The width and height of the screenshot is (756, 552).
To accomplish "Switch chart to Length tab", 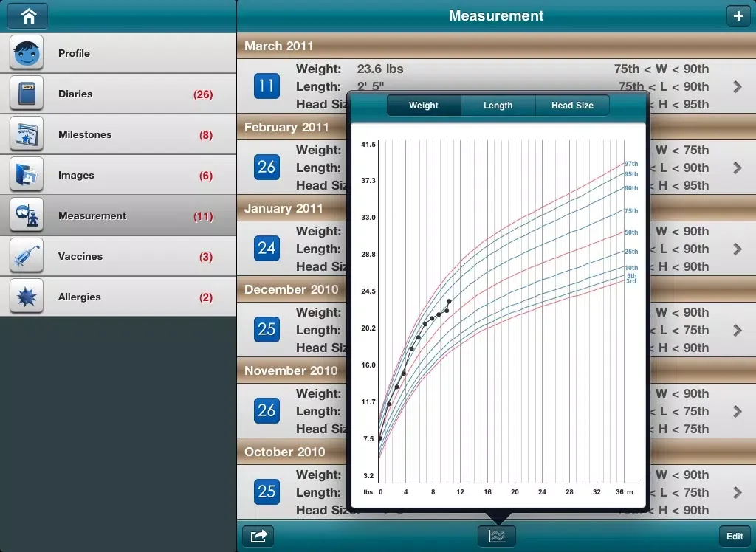I will [498, 105].
